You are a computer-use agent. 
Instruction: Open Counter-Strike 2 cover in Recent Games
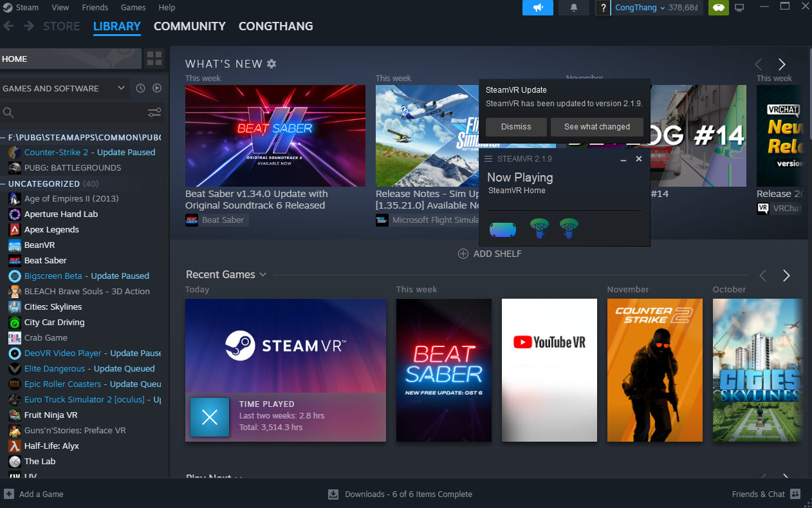655,370
